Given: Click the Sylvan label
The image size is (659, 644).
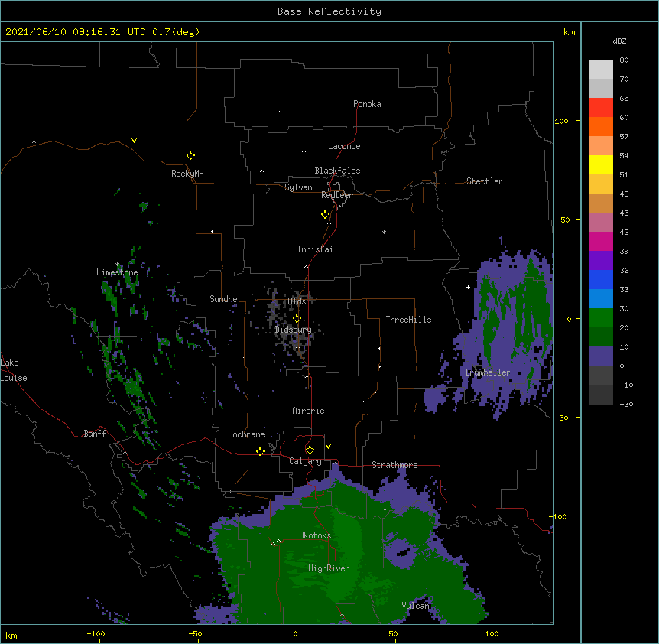Looking at the screenshot, I should coord(298,187).
